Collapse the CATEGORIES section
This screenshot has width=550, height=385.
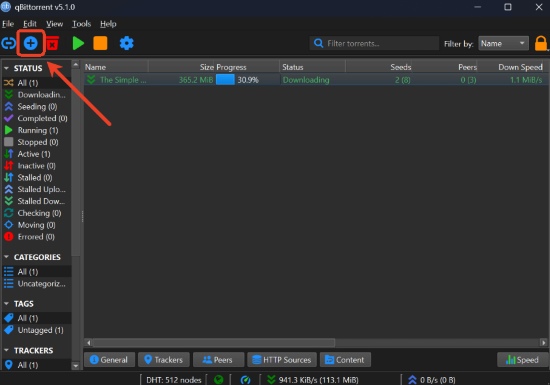coord(6,257)
